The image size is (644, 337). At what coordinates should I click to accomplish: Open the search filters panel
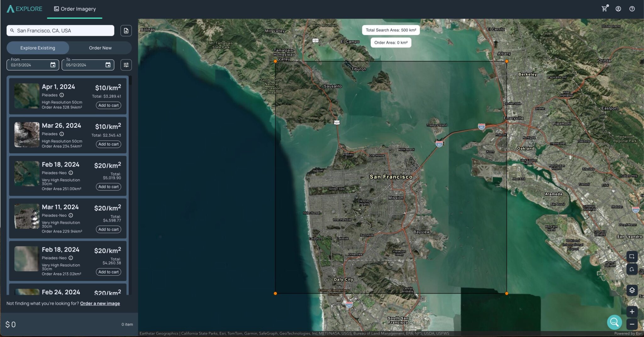126,65
